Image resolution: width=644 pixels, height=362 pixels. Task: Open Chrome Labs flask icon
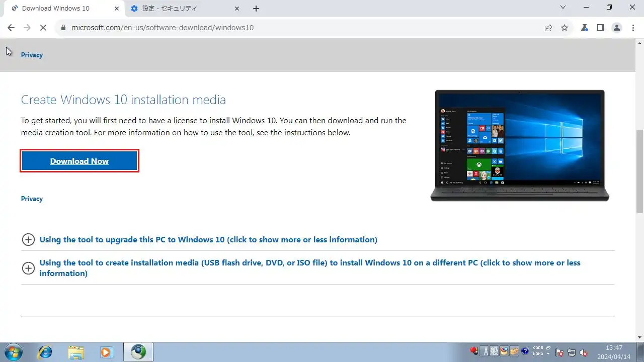tap(584, 28)
